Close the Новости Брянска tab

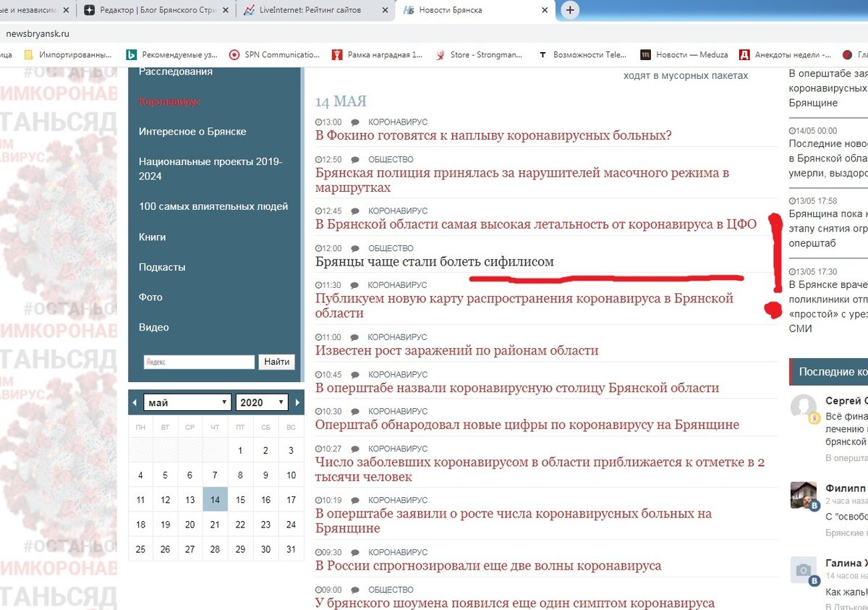pos(543,10)
